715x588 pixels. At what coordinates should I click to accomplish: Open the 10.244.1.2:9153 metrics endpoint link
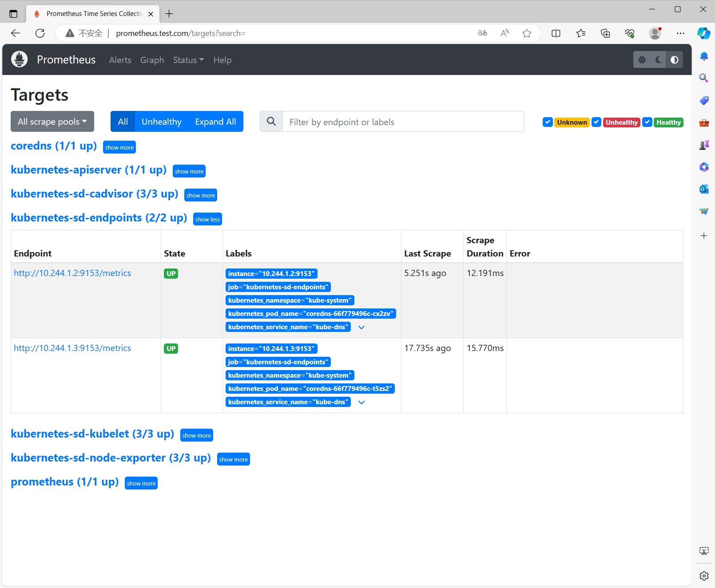(x=72, y=273)
